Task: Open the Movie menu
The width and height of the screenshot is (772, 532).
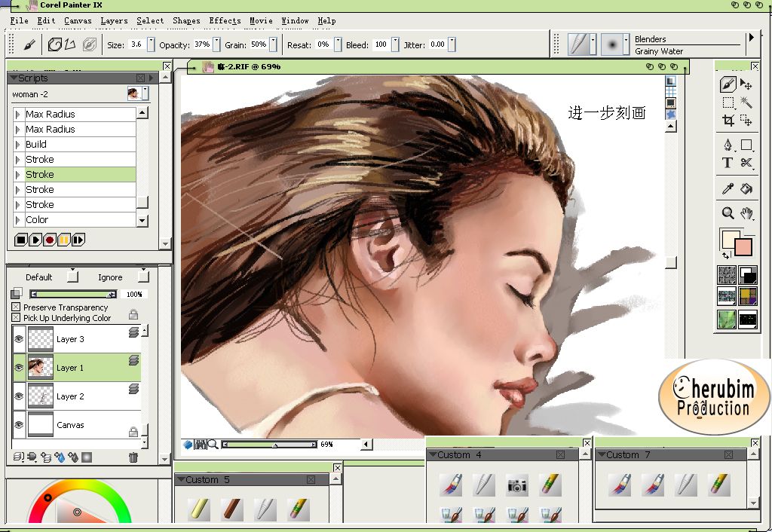Action: click(x=261, y=20)
